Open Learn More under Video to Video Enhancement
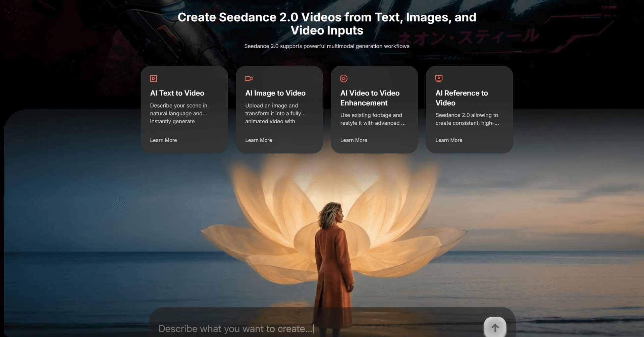The width and height of the screenshot is (644, 337). coord(354,140)
